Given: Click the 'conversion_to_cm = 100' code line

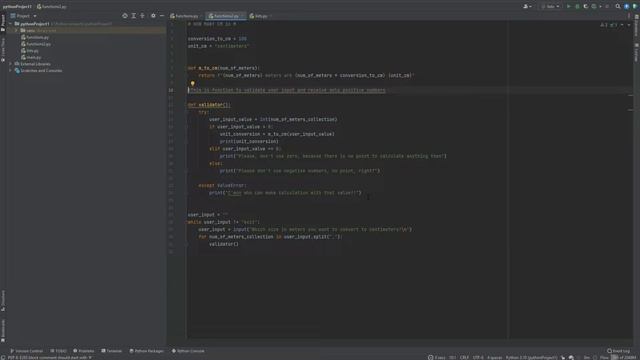Looking at the screenshot, I should [x=217, y=39].
